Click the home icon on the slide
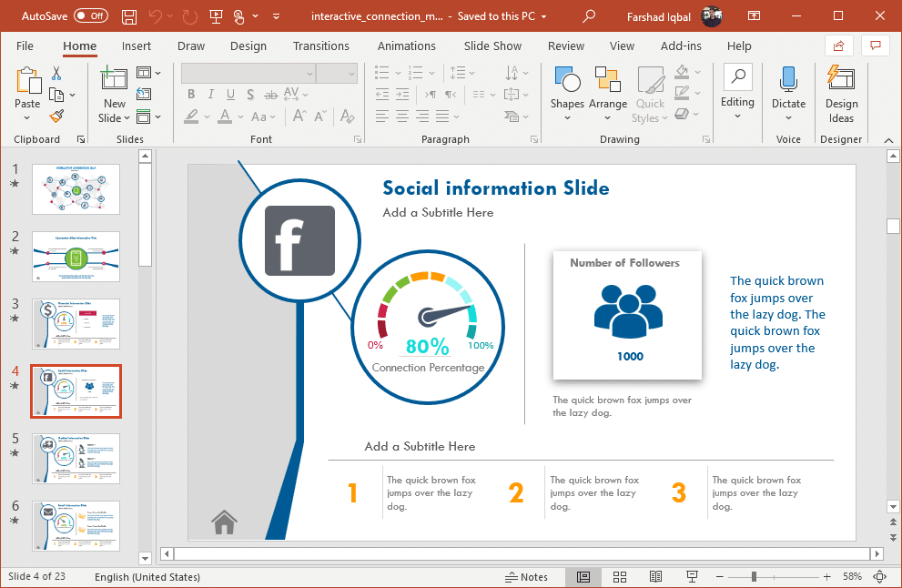The image size is (902, 588). pyautogui.click(x=224, y=522)
